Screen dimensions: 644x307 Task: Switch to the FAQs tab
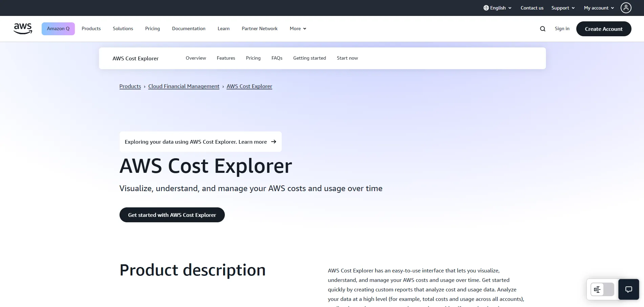pos(277,58)
